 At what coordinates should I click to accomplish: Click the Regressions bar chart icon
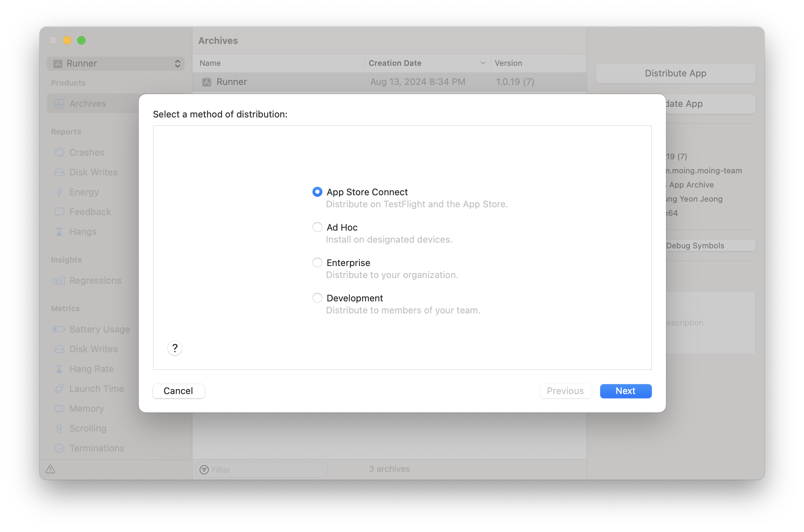pos(59,281)
